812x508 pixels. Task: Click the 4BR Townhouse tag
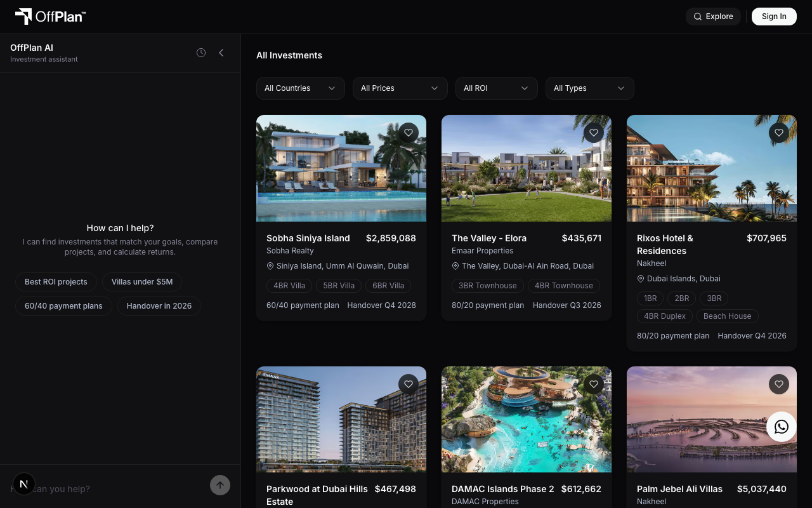[x=564, y=286]
